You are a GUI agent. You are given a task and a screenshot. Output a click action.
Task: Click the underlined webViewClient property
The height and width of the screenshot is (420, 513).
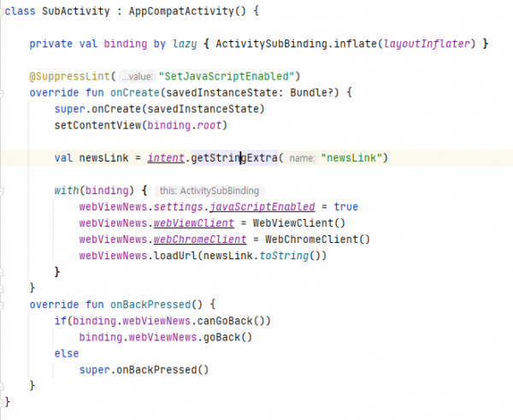(194, 223)
